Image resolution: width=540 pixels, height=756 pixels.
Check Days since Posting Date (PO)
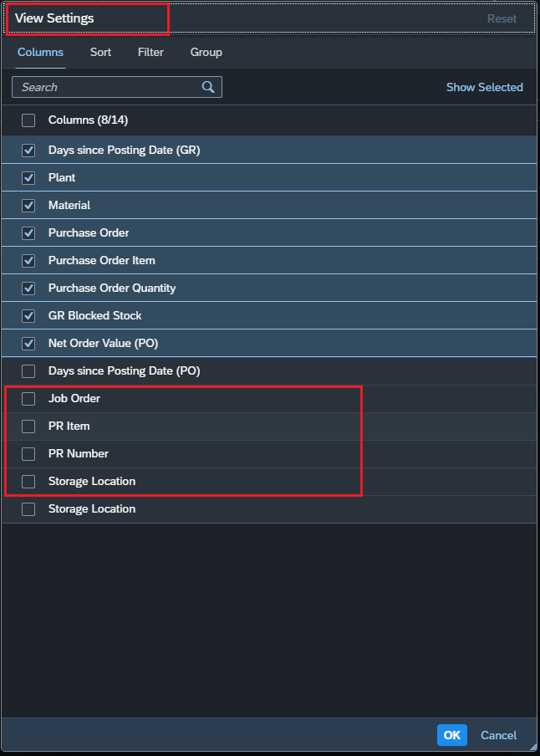[x=28, y=371]
